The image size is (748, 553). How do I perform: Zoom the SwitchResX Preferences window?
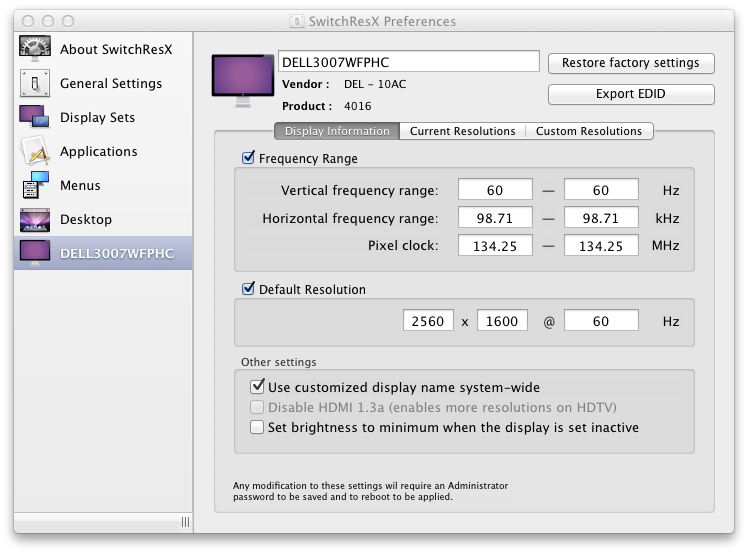tap(68, 21)
